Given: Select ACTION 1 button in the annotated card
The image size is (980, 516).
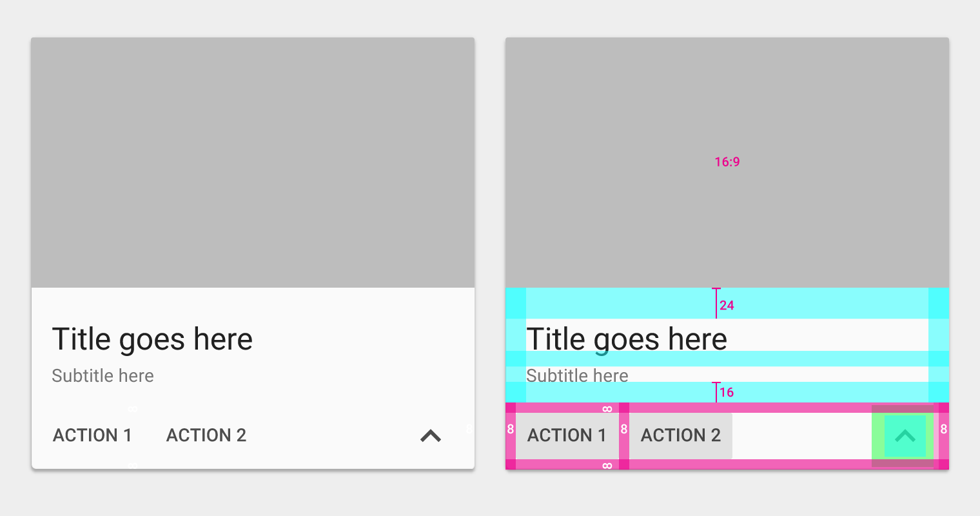Looking at the screenshot, I should tap(567, 436).
